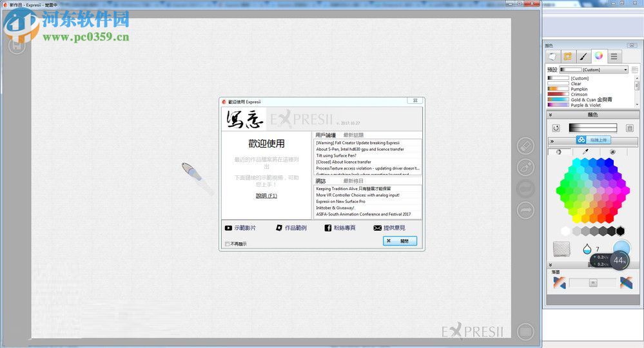
Task: Click the black-to-white gradient bar
Action: click(x=592, y=128)
